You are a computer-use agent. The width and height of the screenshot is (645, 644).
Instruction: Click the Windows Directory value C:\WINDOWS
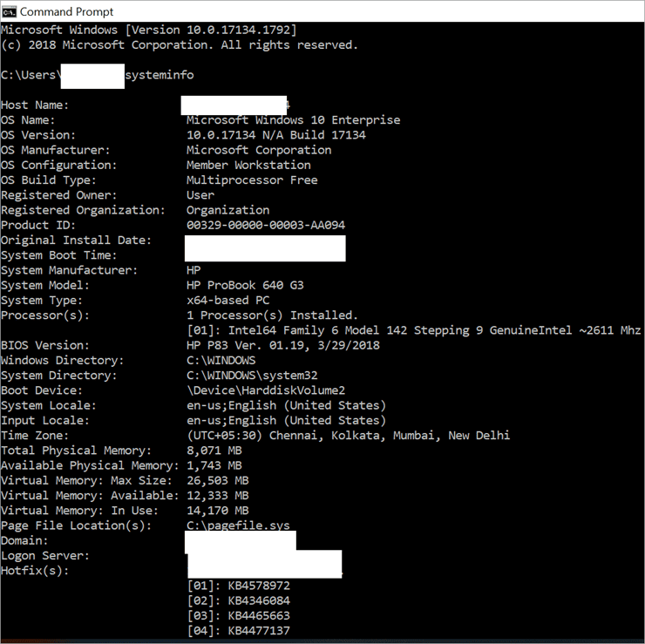tap(221, 360)
